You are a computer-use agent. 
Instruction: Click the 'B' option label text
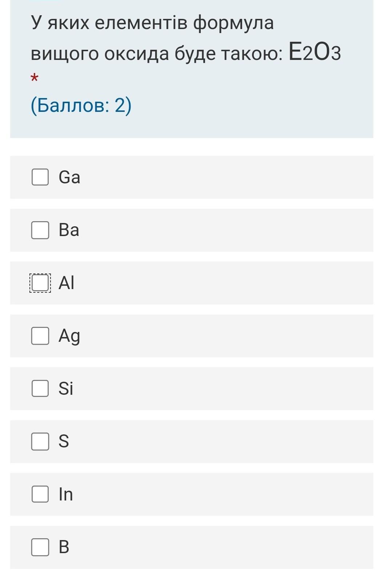(x=64, y=547)
